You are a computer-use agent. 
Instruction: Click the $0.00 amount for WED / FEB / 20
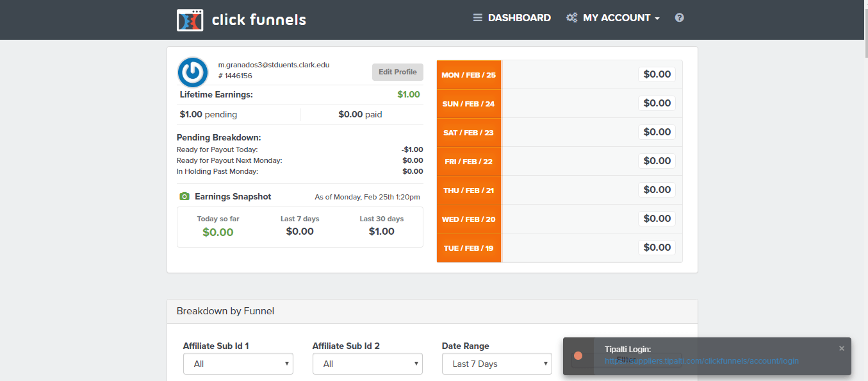pyautogui.click(x=657, y=219)
